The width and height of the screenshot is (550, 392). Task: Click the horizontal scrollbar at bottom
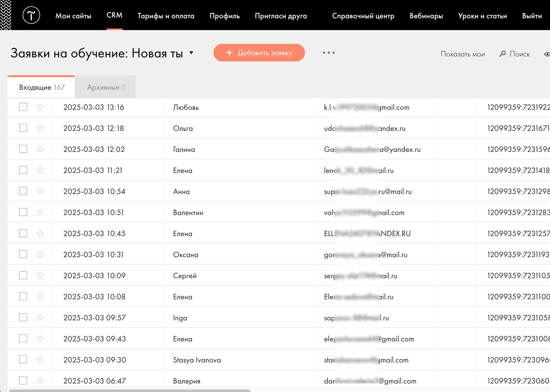[x=129, y=390]
